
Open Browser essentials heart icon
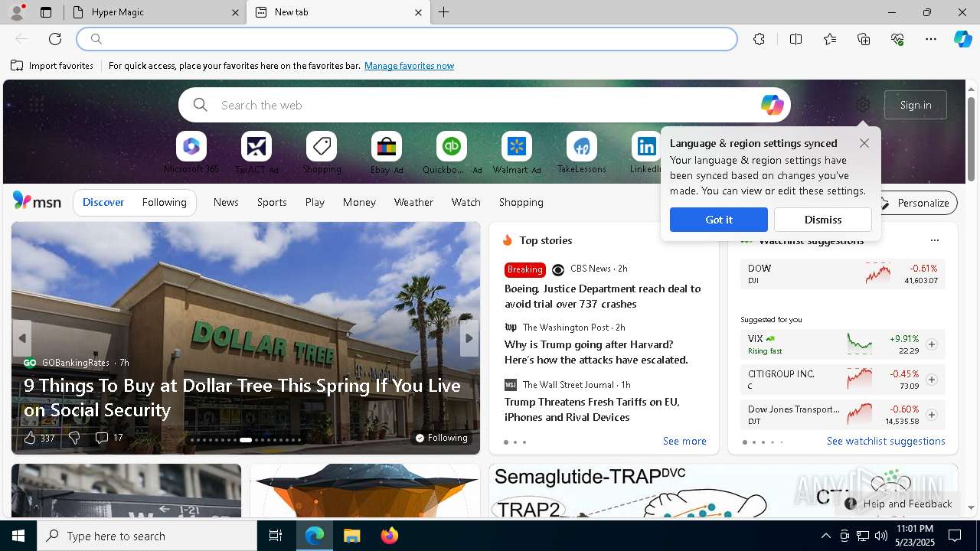click(897, 39)
